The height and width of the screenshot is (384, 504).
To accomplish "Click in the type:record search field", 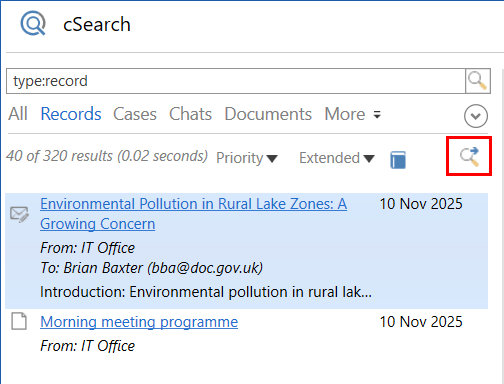I will pyautogui.click(x=236, y=81).
